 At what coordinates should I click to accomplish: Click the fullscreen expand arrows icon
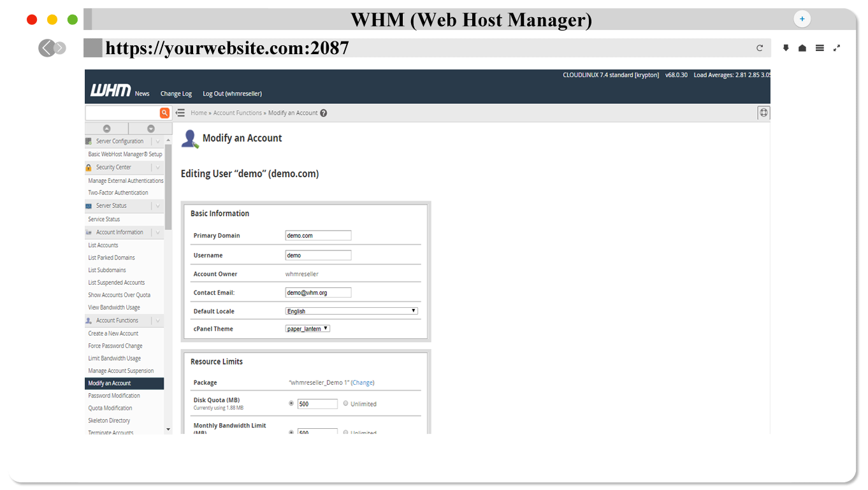[x=837, y=48]
